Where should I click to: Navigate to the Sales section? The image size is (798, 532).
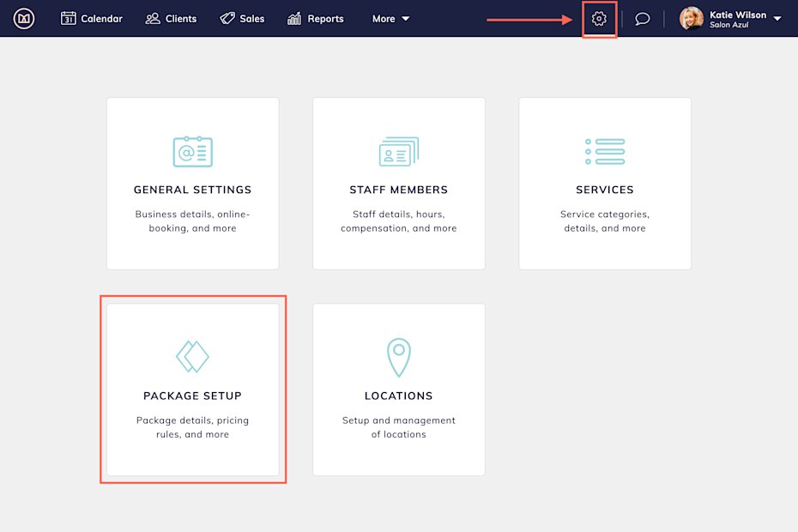[242, 17]
